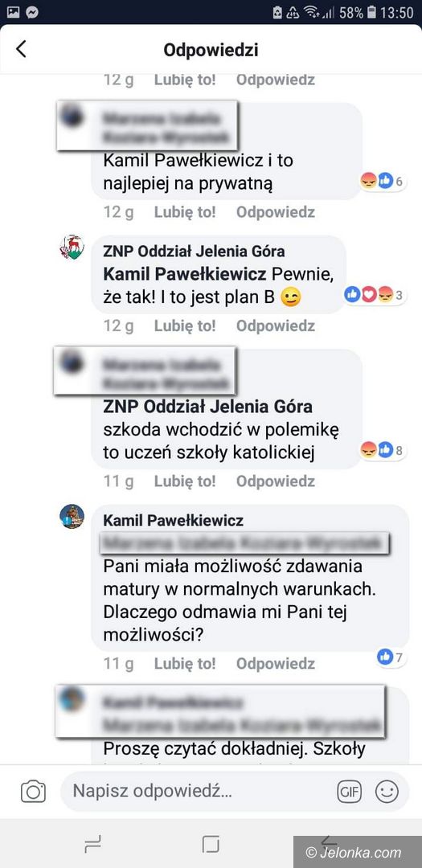Open the GIF picker in reply box
This screenshot has height=868, width=422.
(350, 791)
